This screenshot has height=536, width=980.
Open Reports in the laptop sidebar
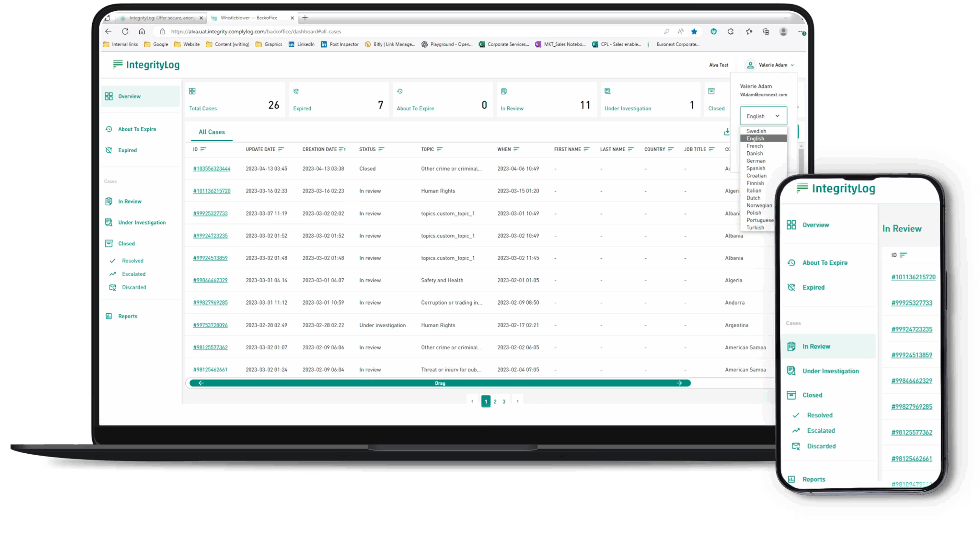pos(127,316)
